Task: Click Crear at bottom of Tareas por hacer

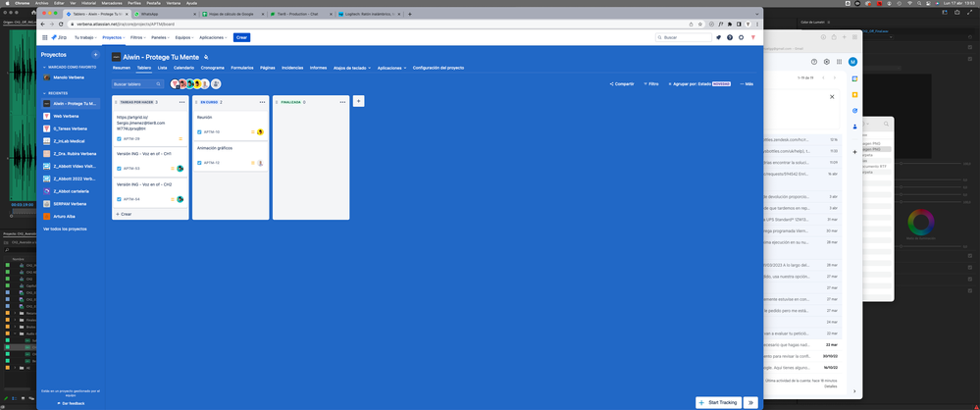Action: (x=124, y=214)
